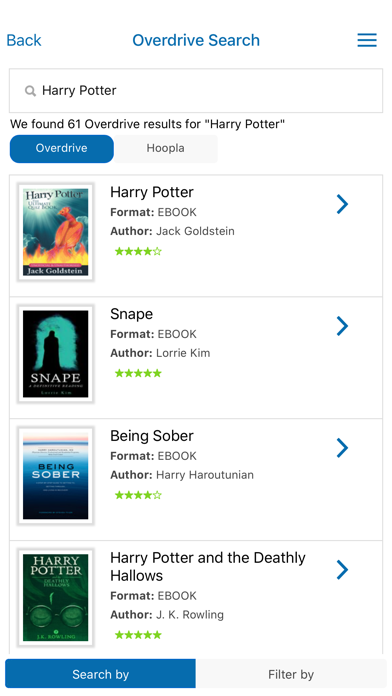Tap Jack Goldstein book cover thumbnail

click(55, 232)
